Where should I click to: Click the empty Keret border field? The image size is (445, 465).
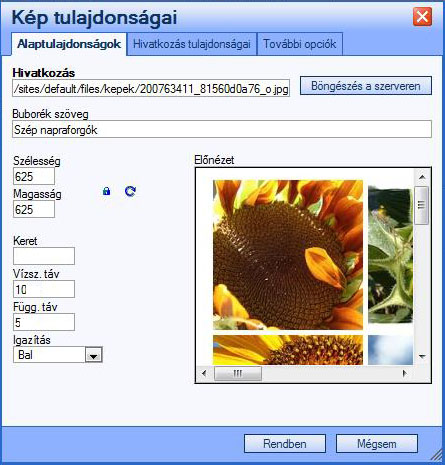pyautogui.click(x=44, y=256)
